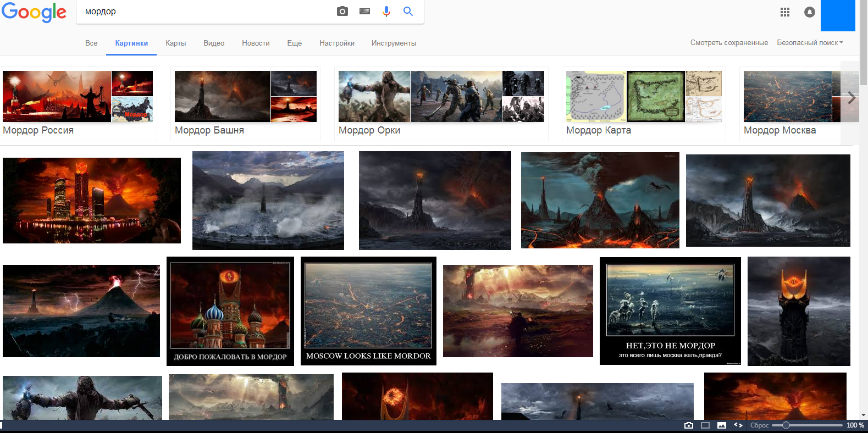The image size is (868, 433).
Task: Open close-up Eye of Sauron tower image
Action: point(799,311)
